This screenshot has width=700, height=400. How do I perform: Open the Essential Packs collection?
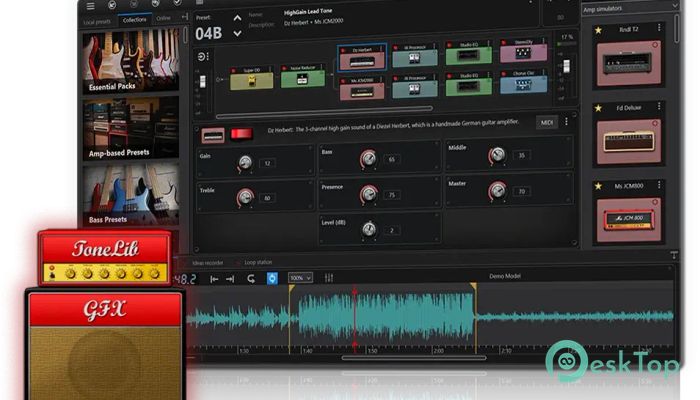pos(131,60)
